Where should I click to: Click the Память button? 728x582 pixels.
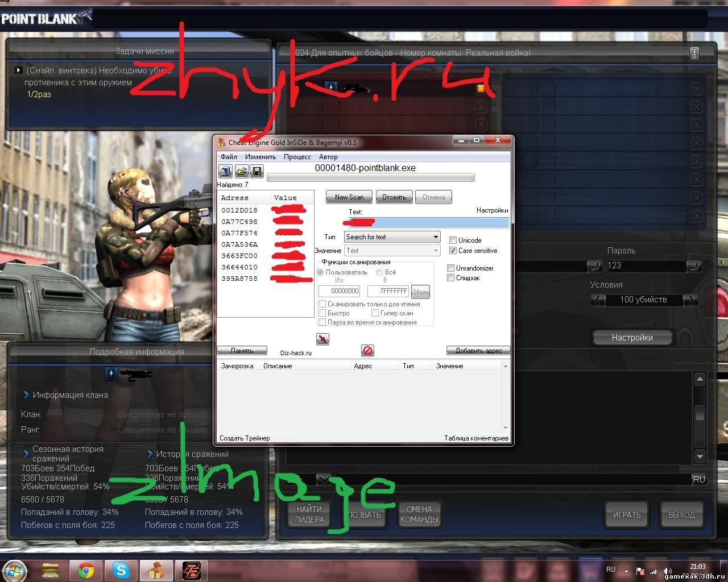click(242, 351)
